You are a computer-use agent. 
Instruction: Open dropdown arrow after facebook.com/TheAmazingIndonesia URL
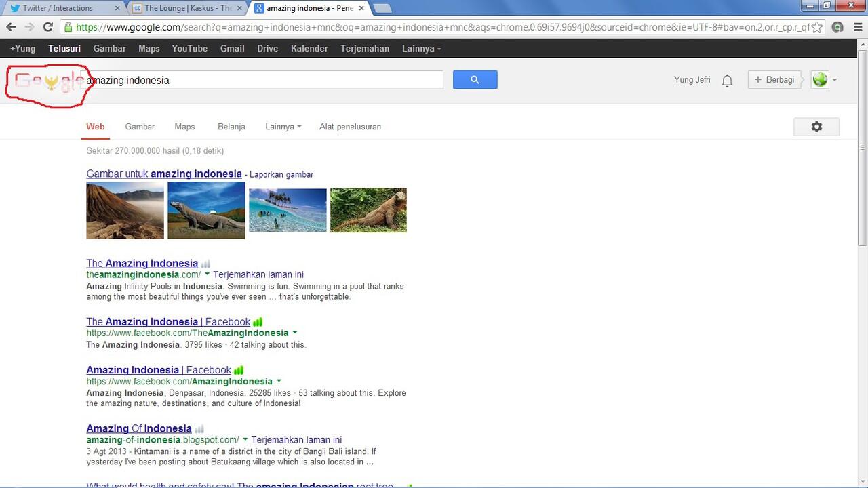[x=294, y=333]
